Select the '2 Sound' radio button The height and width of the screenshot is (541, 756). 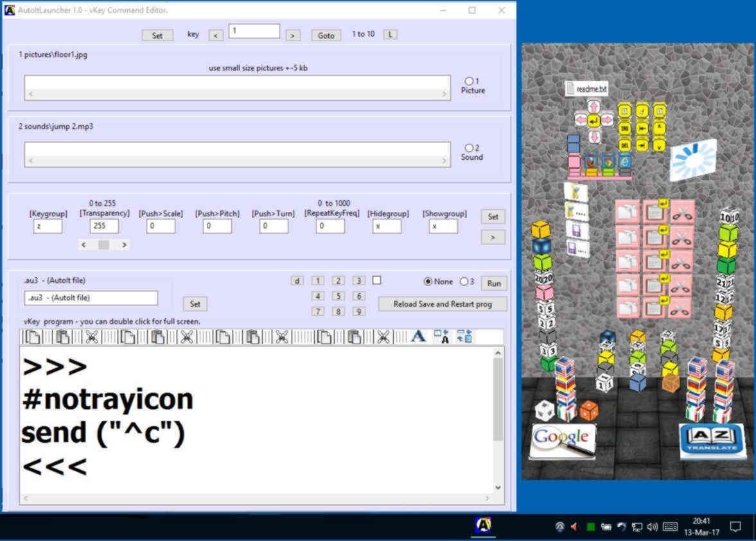click(469, 148)
